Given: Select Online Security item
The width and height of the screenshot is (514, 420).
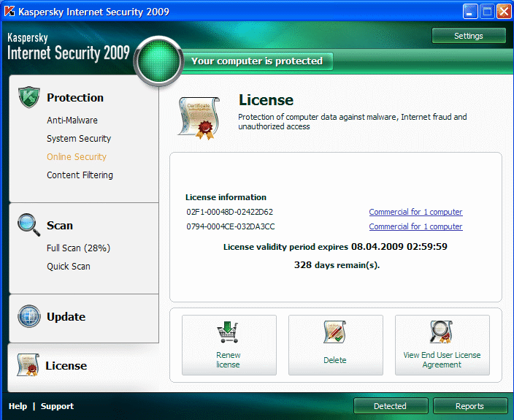Looking at the screenshot, I should pos(77,157).
